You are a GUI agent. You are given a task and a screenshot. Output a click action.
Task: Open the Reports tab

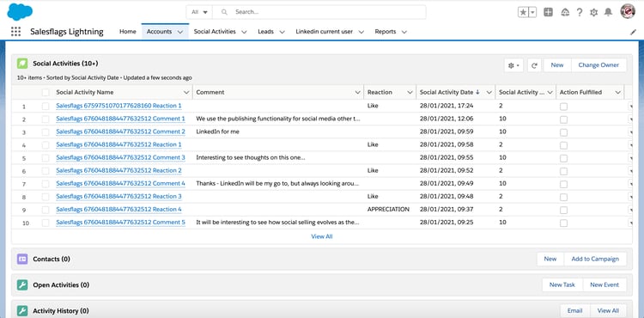[386, 32]
